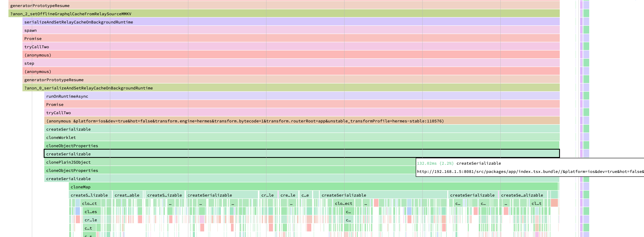Select the spawn frame

click(x=291, y=30)
